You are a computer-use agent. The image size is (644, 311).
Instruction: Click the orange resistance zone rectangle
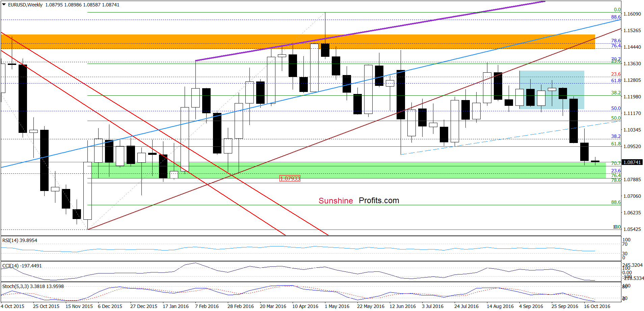[298, 42]
